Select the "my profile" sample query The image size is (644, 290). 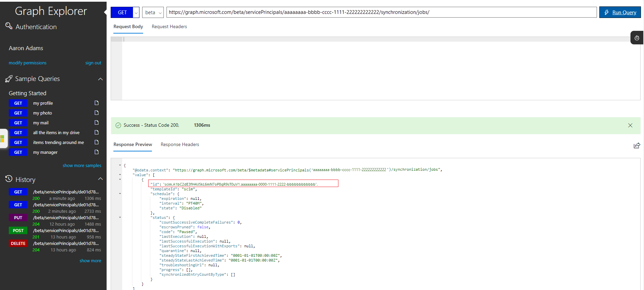tap(43, 103)
